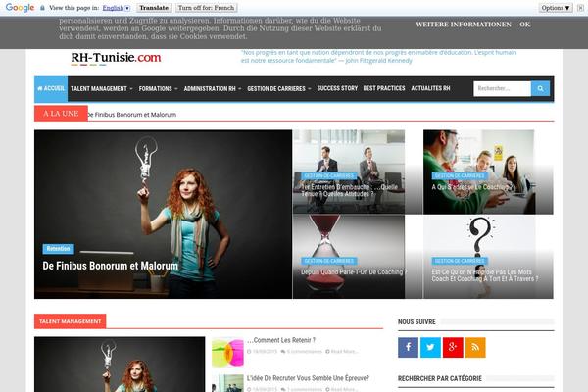This screenshot has height=392, width=588.
Task: Open the ...Comment Les Retenir ? article link
Action: 281,340
